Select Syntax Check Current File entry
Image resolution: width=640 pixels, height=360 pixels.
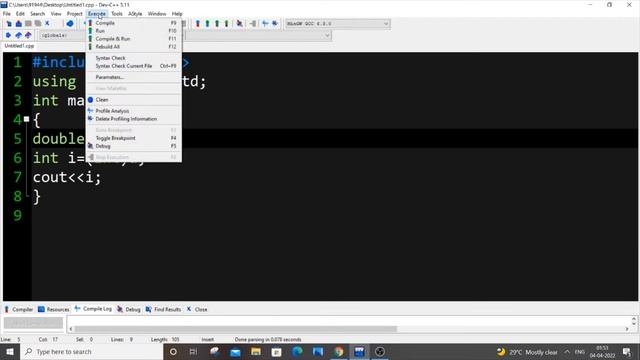click(x=133, y=66)
